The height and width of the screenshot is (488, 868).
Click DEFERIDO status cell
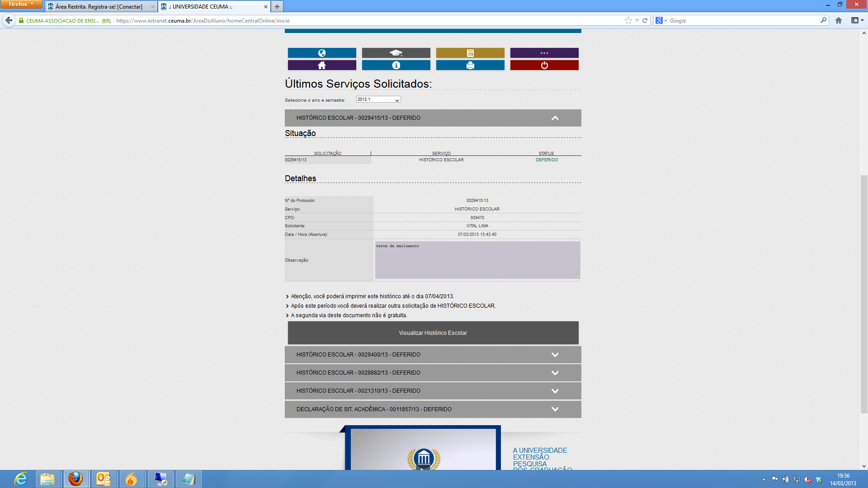point(547,160)
